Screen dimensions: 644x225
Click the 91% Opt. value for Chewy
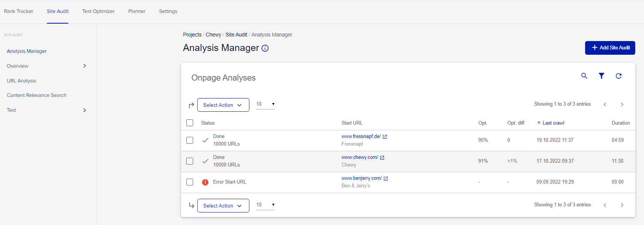click(x=483, y=161)
